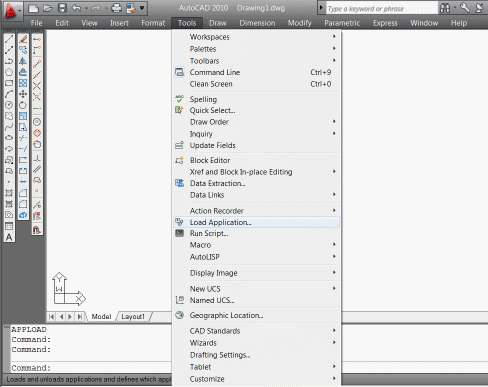Open the undo history dropdown arrow

click(x=86, y=8)
